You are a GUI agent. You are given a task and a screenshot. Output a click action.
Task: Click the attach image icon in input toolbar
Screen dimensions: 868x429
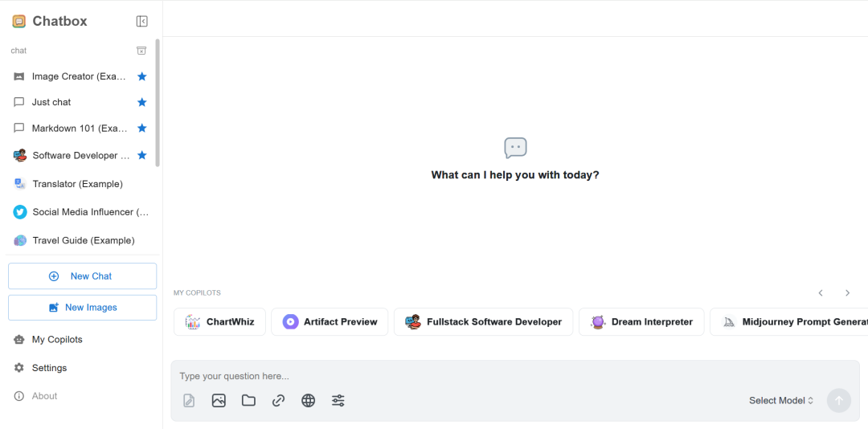click(x=219, y=400)
